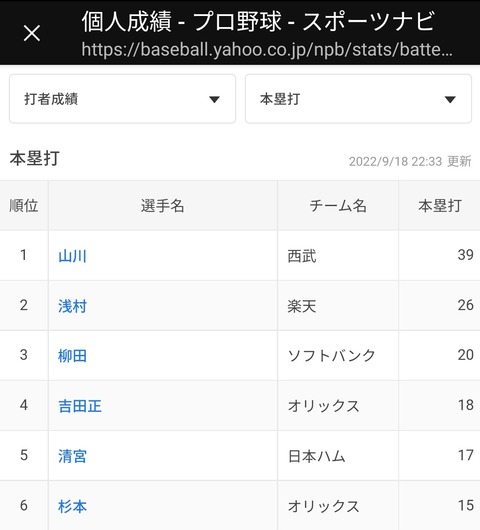Click the 39 home run count for 山川
This screenshot has width=480, height=530.
[465, 255]
